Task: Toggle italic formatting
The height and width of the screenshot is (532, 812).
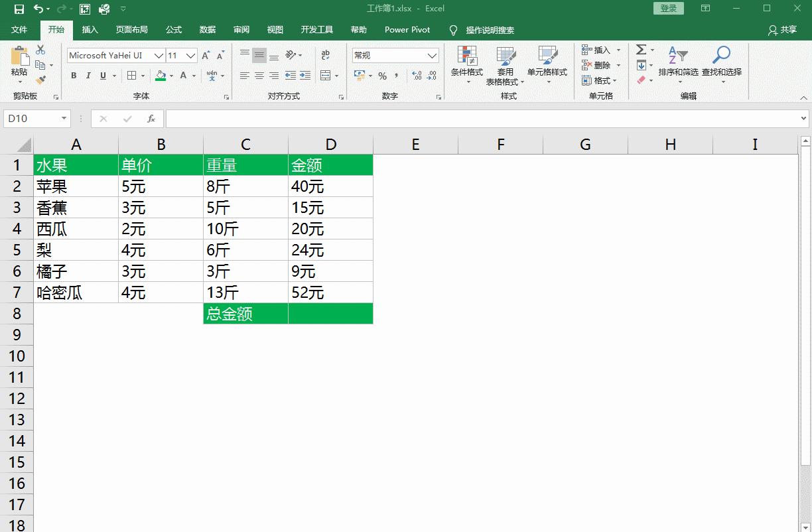Action: coord(88,76)
